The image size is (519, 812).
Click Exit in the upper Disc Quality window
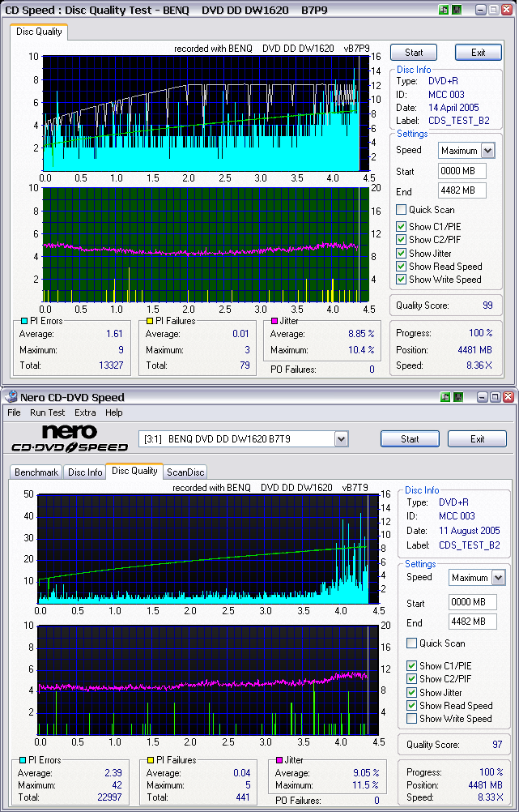pyautogui.click(x=478, y=52)
